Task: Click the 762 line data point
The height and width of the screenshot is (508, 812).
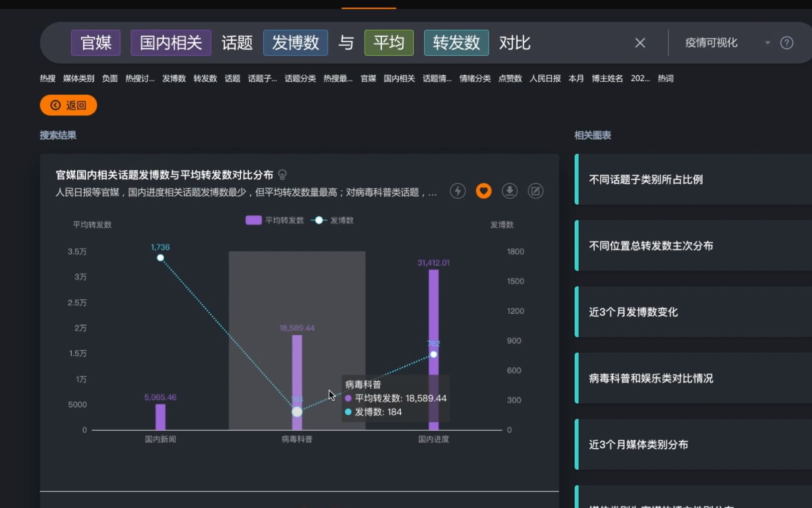Action: point(433,354)
